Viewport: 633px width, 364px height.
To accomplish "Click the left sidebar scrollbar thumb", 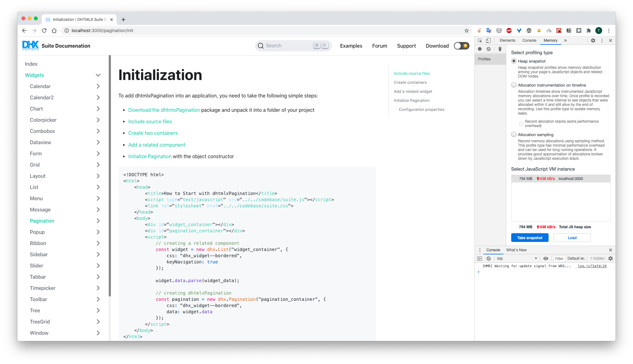I will coord(110,176).
